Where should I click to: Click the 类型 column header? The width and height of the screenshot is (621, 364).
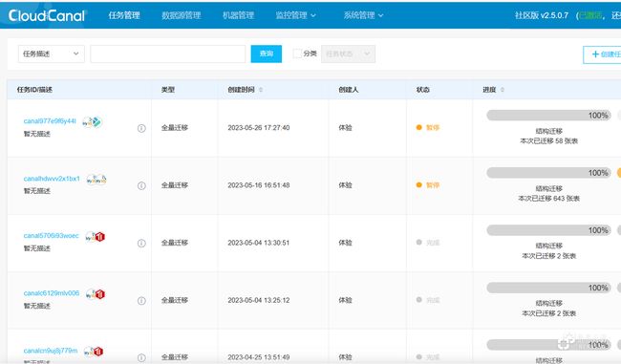click(x=168, y=90)
